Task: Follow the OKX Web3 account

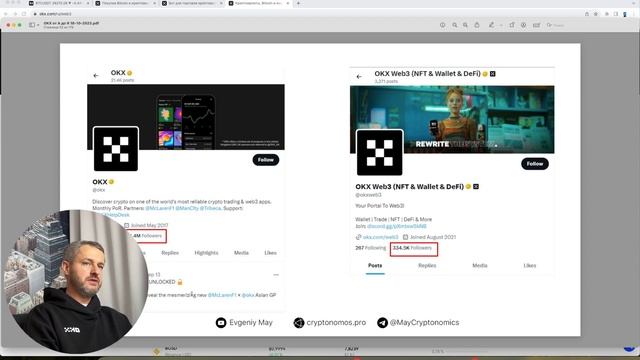Action: coord(535,164)
